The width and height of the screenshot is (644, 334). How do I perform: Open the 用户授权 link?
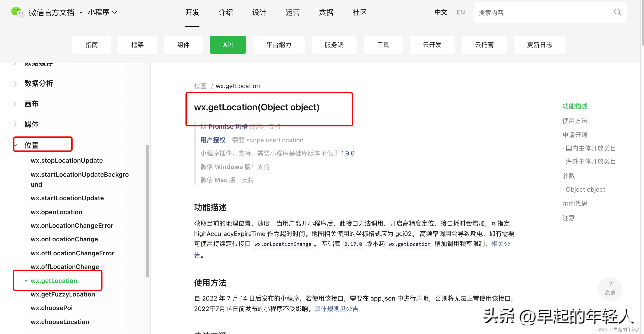[213, 140]
